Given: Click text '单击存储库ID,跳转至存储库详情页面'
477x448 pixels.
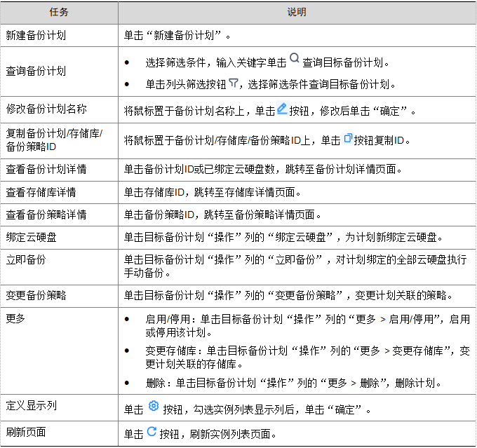Looking at the screenshot, I should point(209,192).
